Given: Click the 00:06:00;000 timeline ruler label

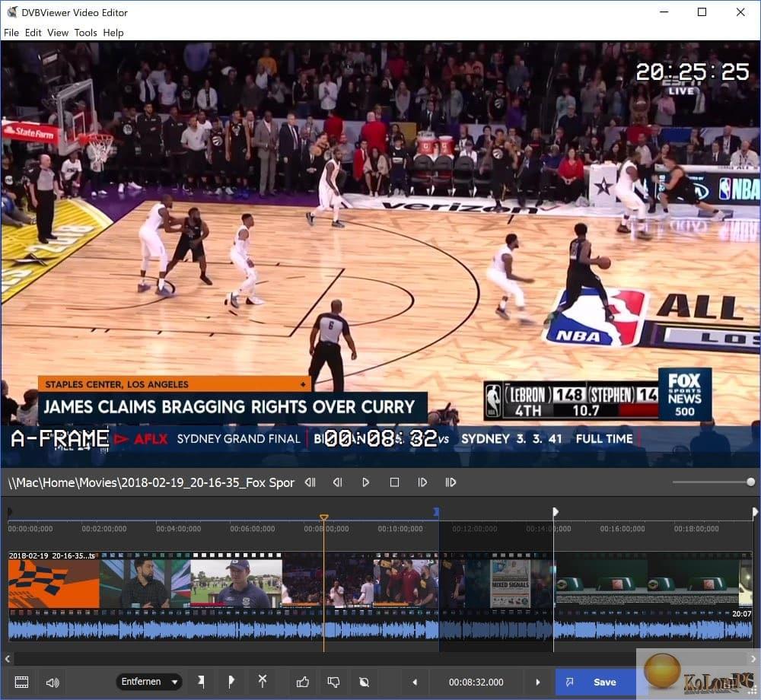Looking at the screenshot, I should coord(253,529).
